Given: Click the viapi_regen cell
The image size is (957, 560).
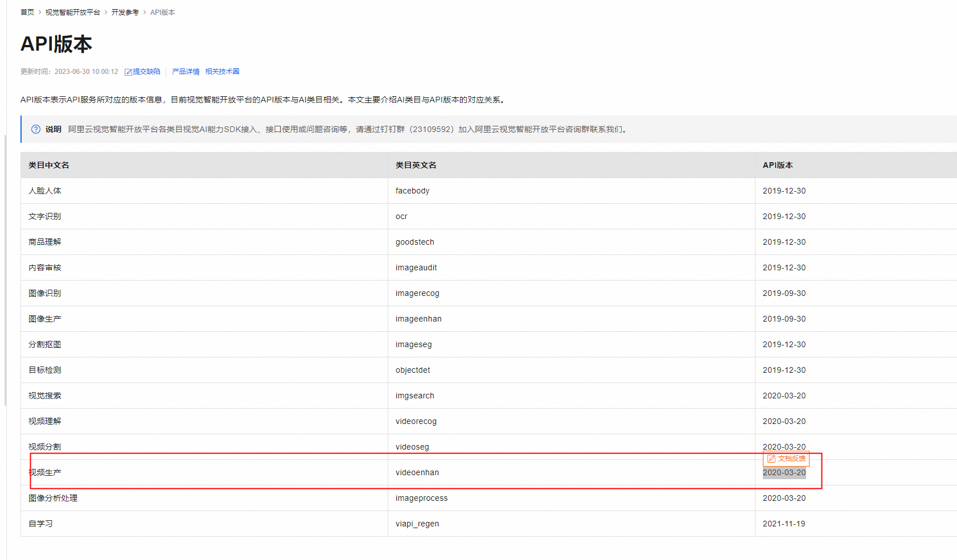Looking at the screenshot, I should pos(572,524).
